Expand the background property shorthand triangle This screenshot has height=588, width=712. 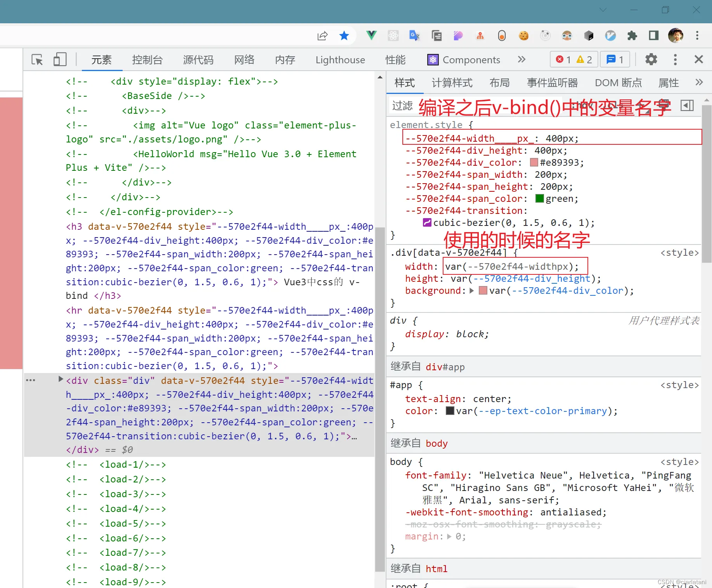pyautogui.click(x=472, y=291)
